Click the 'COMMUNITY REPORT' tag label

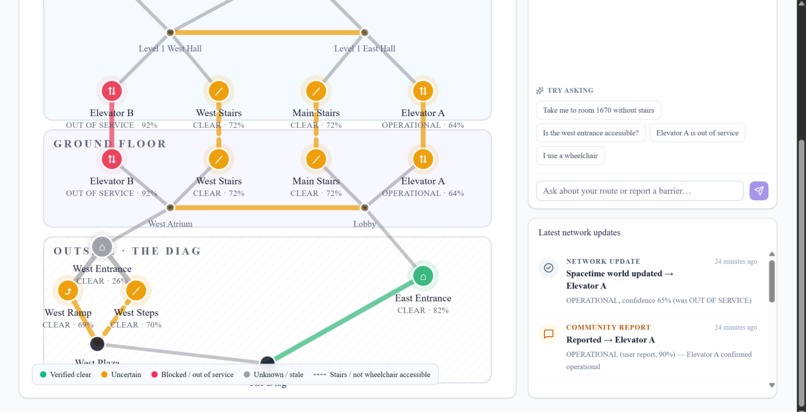click(x=609, y=327)
